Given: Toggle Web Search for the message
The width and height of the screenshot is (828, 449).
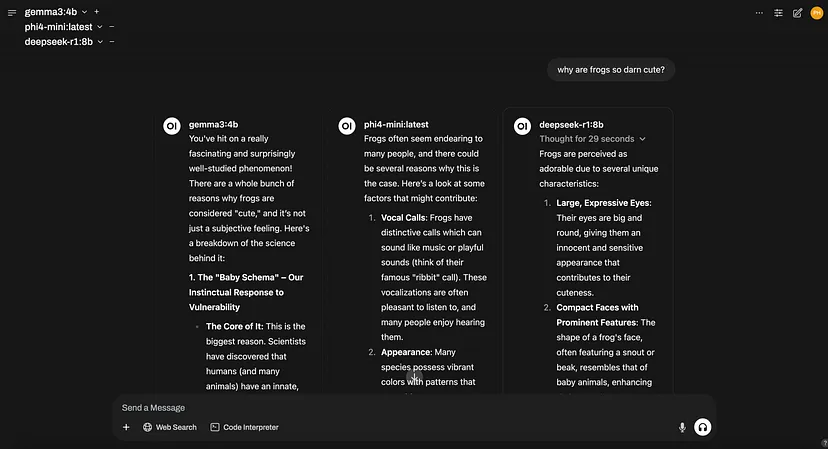Looking at the screenshot, I should pos(170,427).
